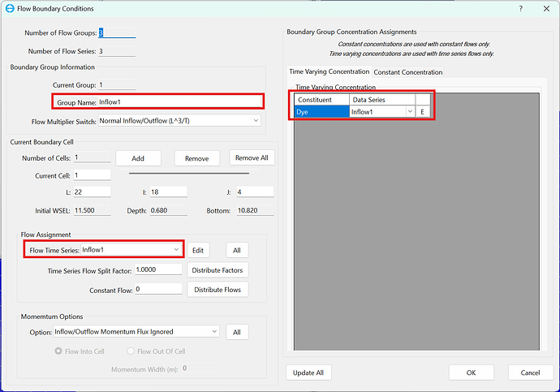Expand the Flow Time Series dropdown
Image resolution: width=560 pixels, height=392 pixels.
176,250
